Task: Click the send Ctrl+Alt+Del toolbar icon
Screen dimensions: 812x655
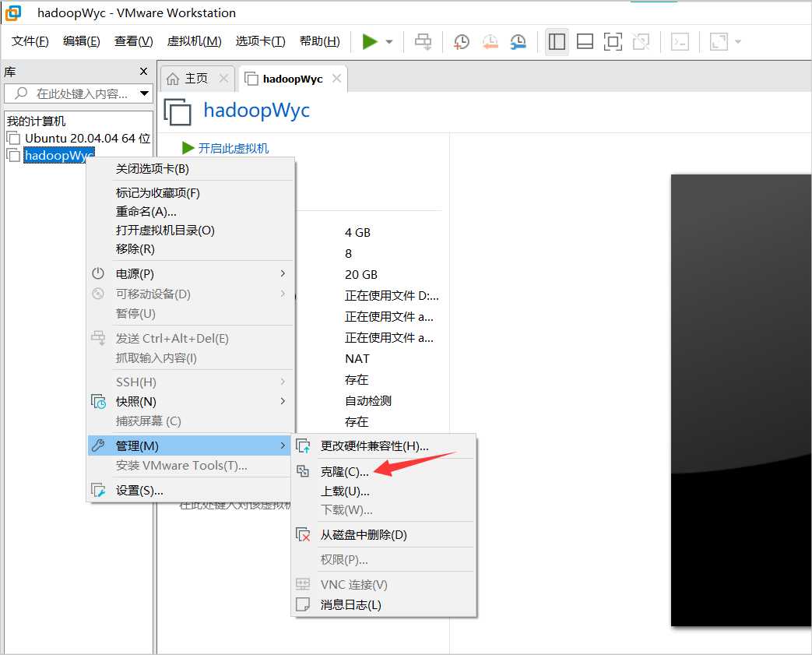Action: (x=423, y=41)
